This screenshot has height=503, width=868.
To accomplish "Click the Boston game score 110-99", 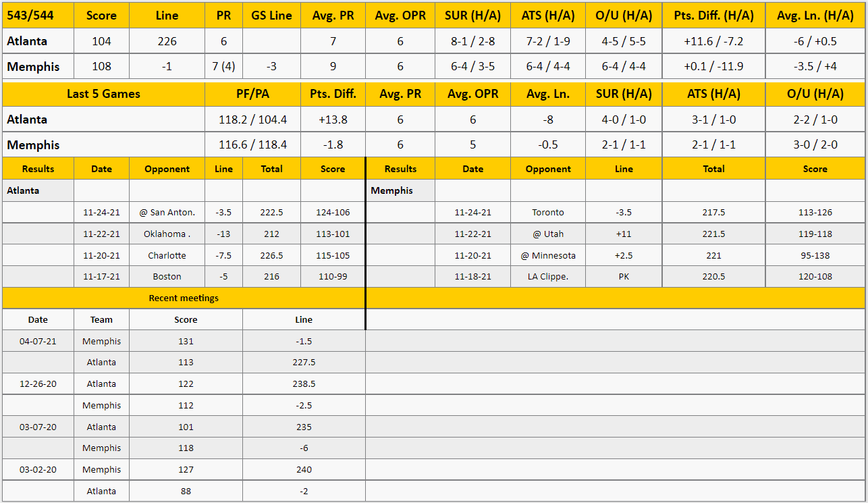I will (x=332, y=276).
